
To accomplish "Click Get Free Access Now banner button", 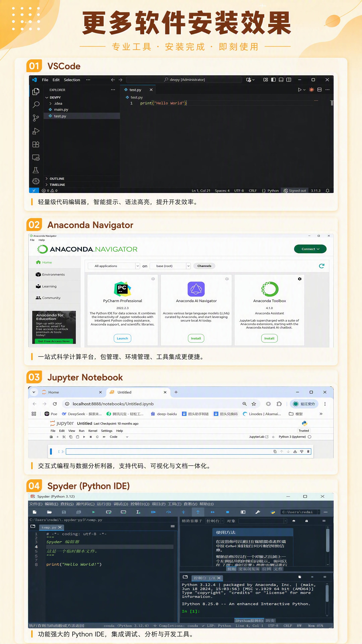I will tap(54, 341).
